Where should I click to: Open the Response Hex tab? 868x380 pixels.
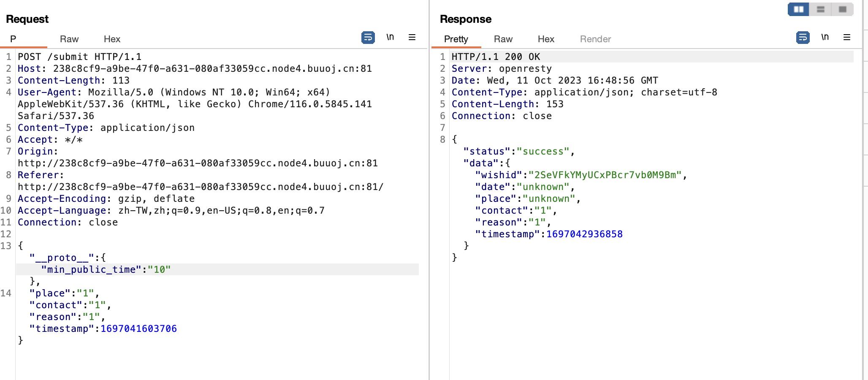[x=546, y=39]
